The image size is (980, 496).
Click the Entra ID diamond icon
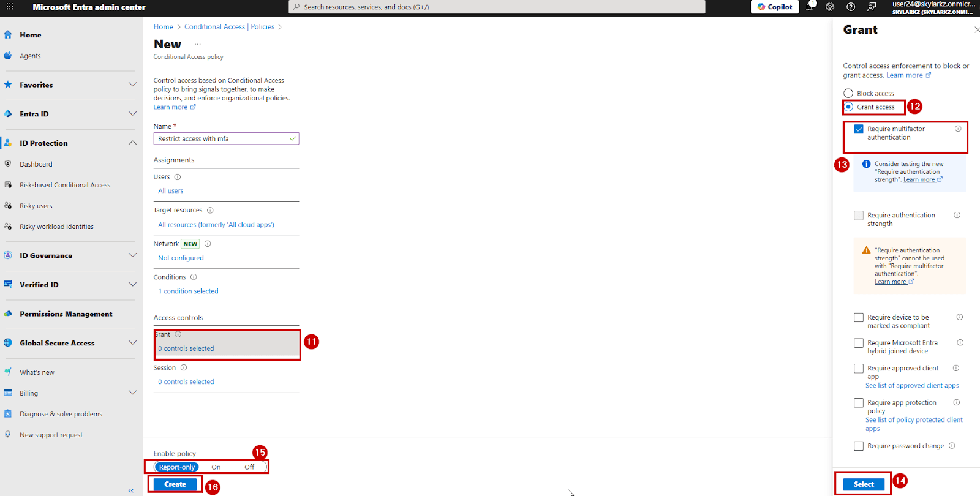(x=8, y=114)
